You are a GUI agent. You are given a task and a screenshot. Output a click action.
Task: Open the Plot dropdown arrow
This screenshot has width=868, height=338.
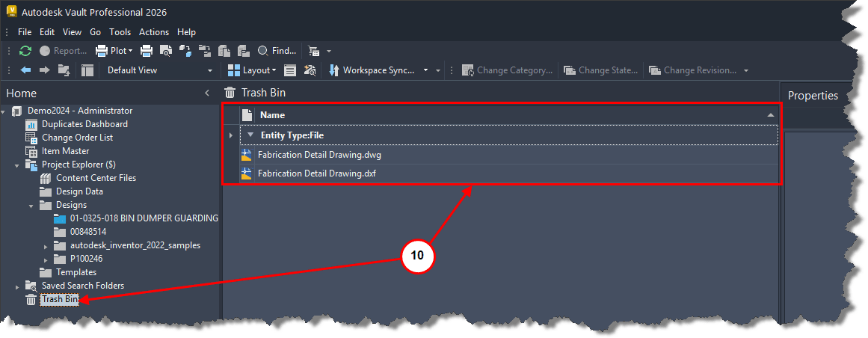pyautogui.click(x=131, y=51)
